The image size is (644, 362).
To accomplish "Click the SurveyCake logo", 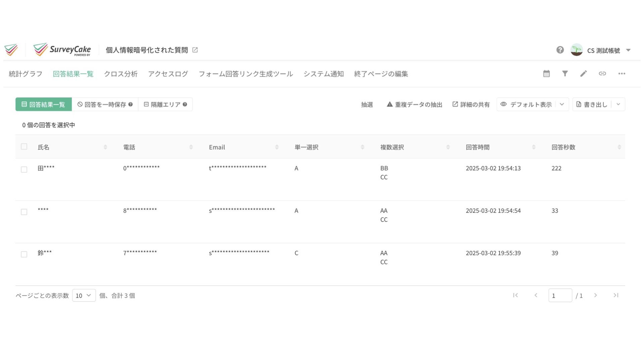I will [62, 50].
